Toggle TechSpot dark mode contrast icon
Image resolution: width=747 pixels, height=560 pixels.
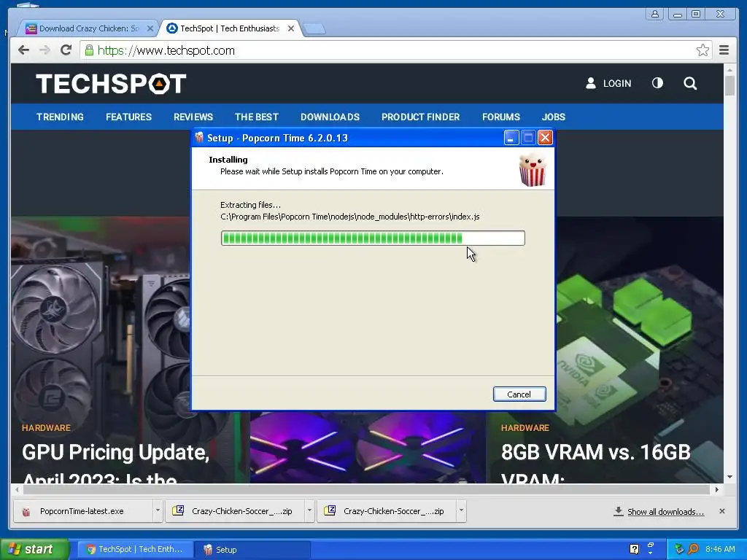(x=657, y=83)
